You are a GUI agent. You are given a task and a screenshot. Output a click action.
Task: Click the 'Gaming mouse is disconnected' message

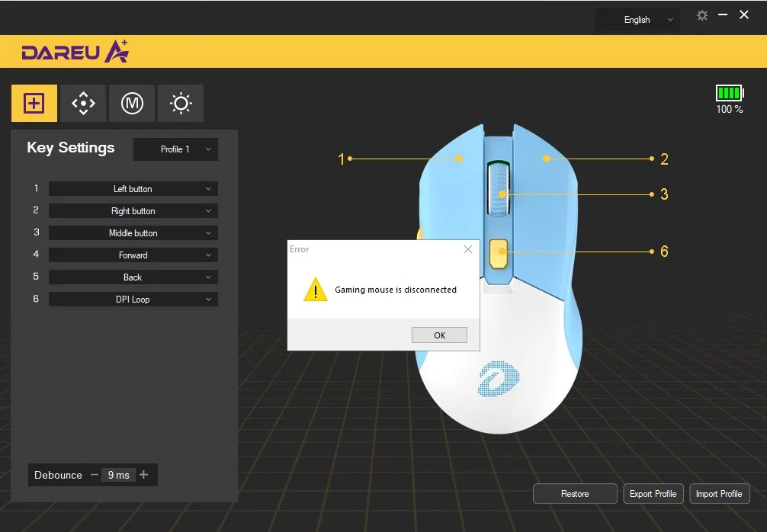[x=396, y=290]
